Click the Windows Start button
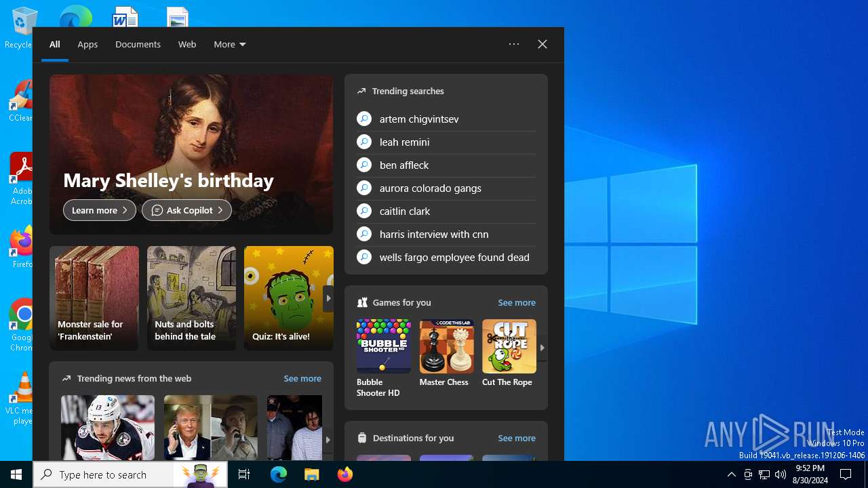This screenshot has width=868, height=488. pos(16,474)
